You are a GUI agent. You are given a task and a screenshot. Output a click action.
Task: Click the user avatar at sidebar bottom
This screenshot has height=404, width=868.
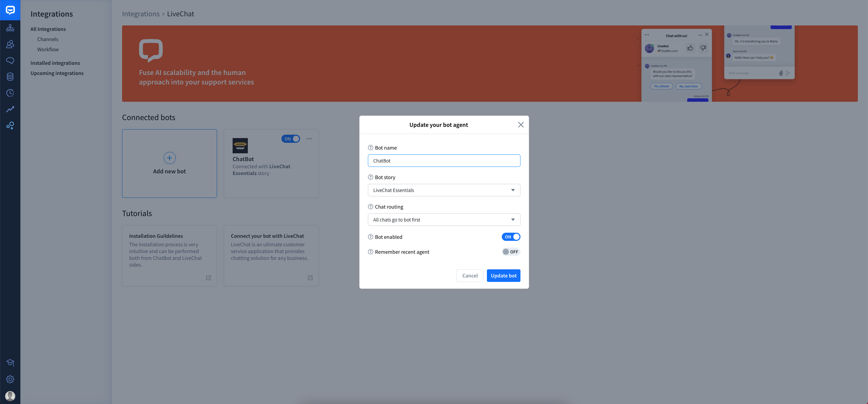coord(10,396)
